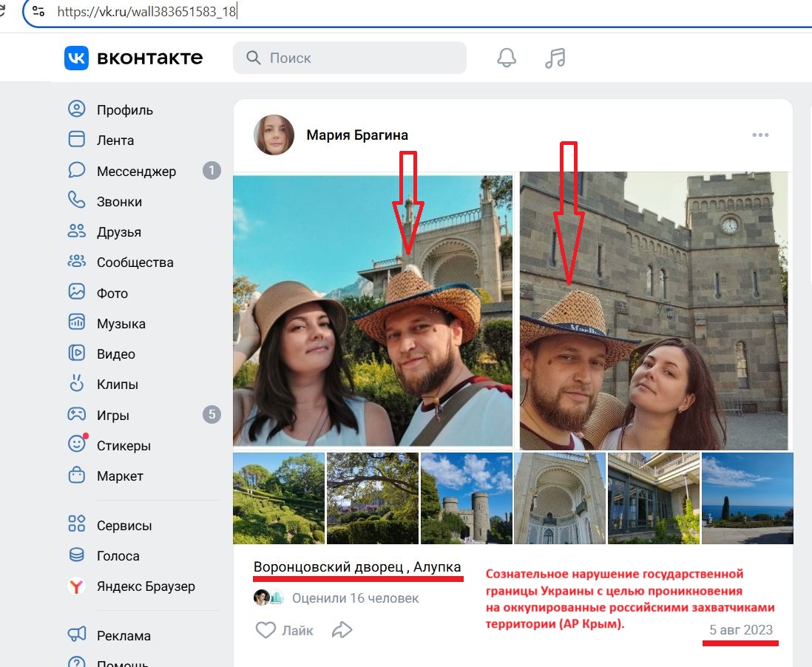The width and height of the screenshot is (812, 667).
Task: Click the share arrow icon under post
Action: click(x=342, y=630)
